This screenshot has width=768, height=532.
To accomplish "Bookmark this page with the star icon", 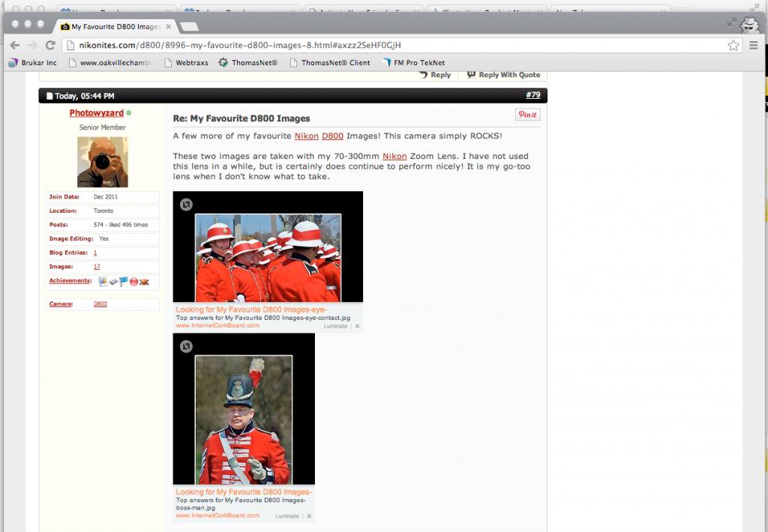I will (733, 45).
